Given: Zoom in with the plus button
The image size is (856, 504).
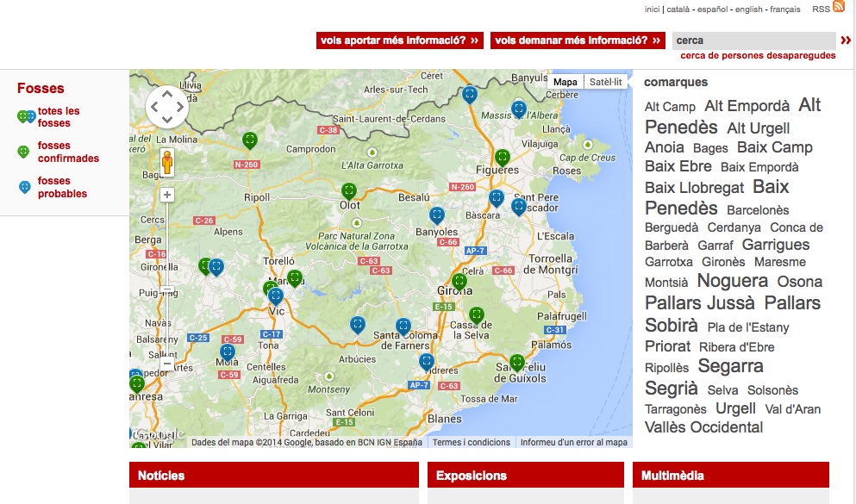Looking at the screenshot, I should pos(167,195).
